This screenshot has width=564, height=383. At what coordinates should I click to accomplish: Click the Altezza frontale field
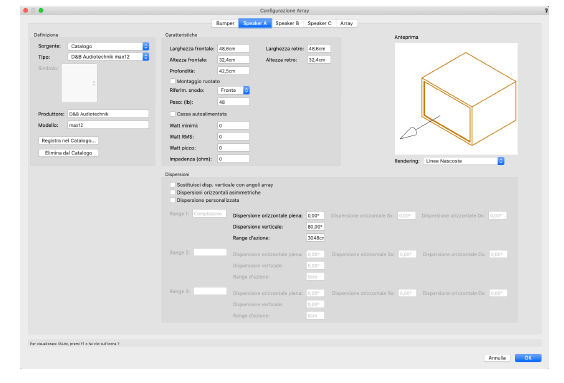coord(233,60)
